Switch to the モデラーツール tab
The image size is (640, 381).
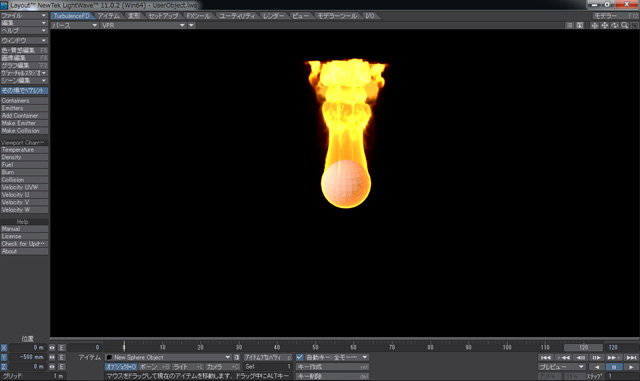[337, 16]
